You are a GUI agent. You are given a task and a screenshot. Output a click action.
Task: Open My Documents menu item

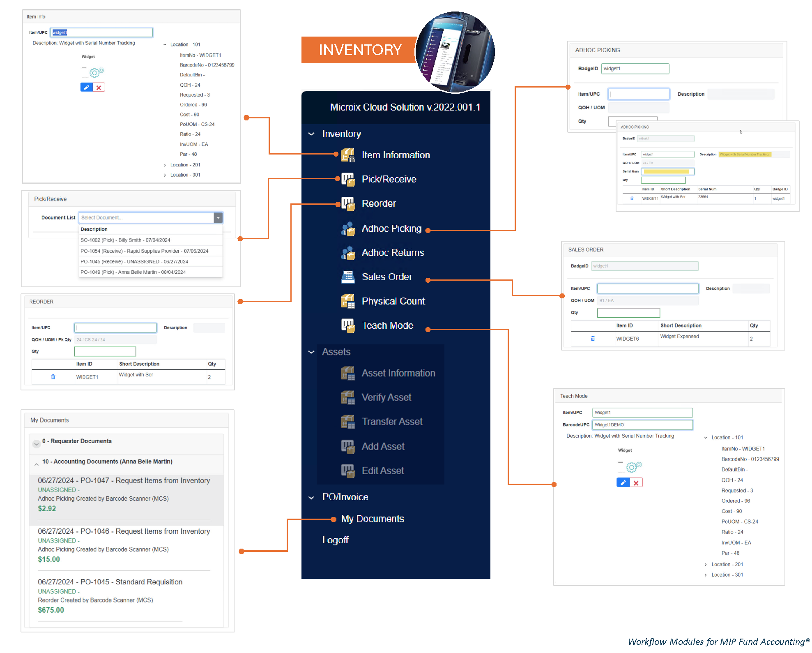(x=372, y=519)
